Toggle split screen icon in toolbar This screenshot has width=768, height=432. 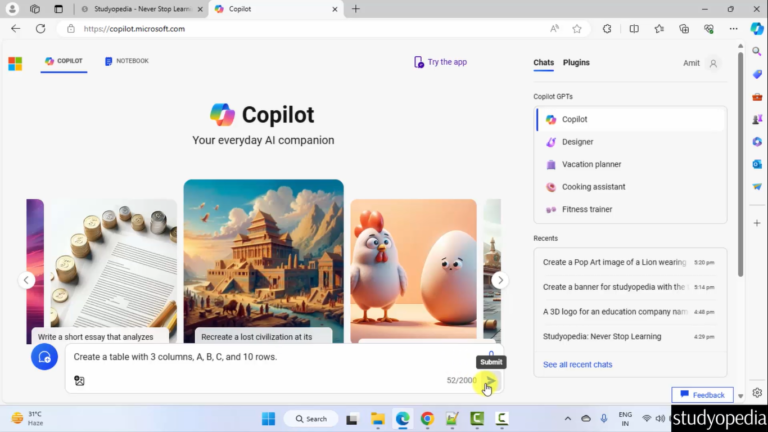(634, 29)
